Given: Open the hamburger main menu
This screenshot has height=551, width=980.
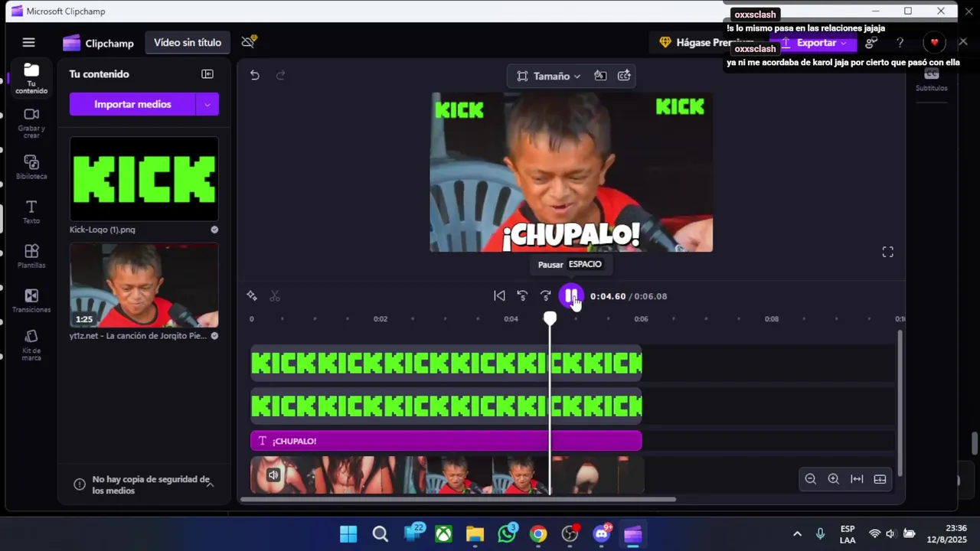Looking at the screenshot, I should tap(28, 43).
